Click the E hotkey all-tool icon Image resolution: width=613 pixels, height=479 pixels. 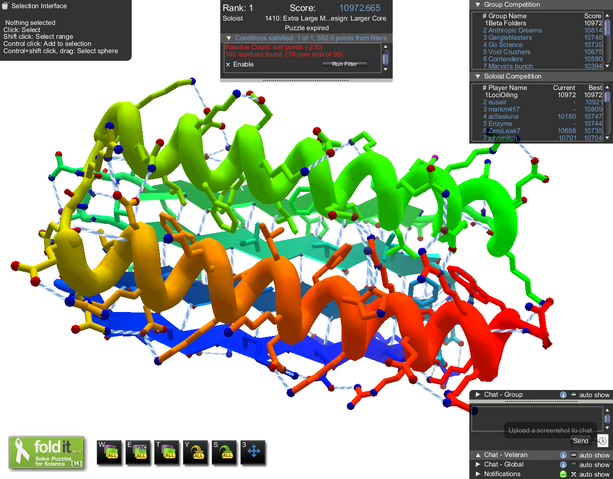click(138, 452)
